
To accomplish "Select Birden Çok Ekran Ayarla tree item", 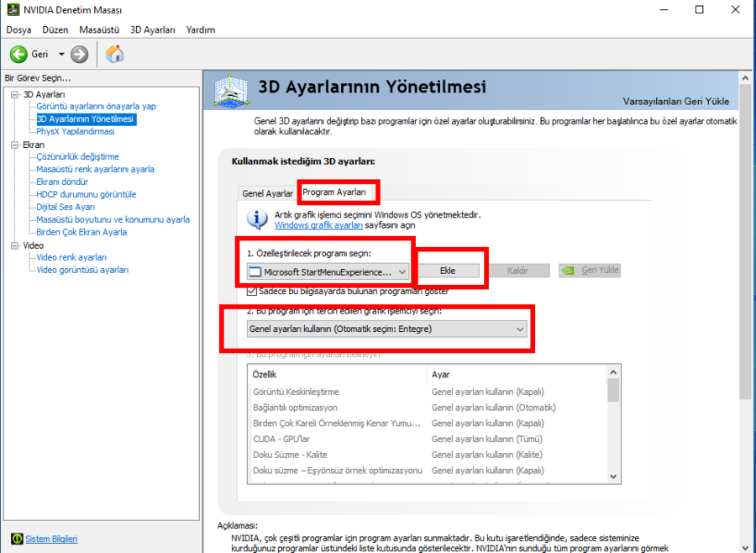I will coord(81,232).
